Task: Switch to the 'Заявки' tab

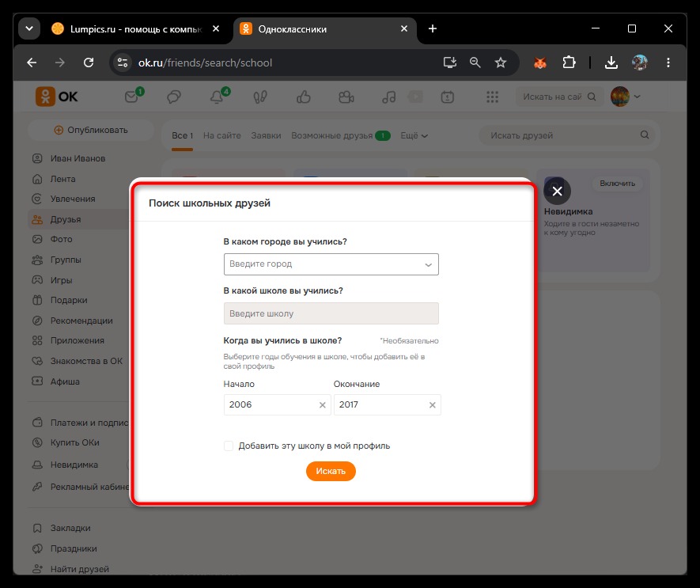Action: point(266,135)
